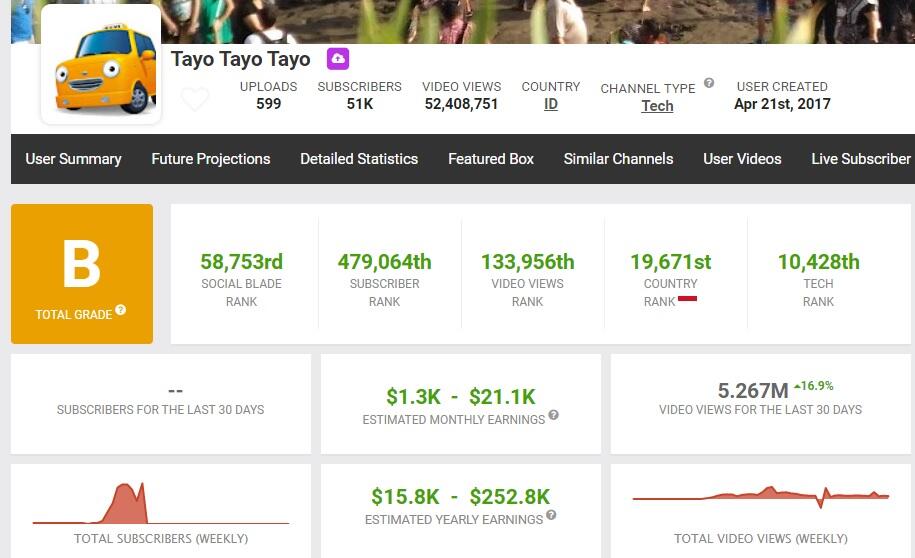Click the Tayo bus channel avatar

pyautogui.click(x=102, y=65)
